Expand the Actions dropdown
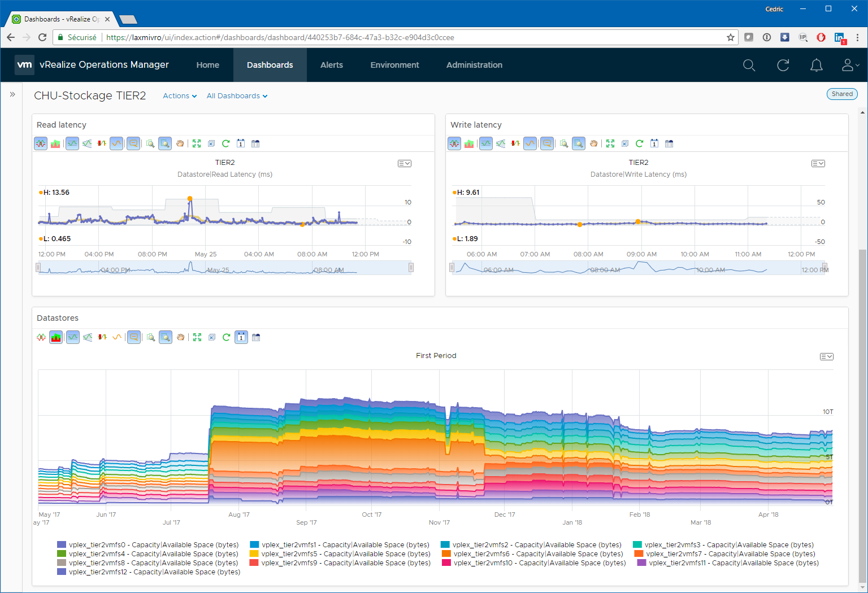 180,96
